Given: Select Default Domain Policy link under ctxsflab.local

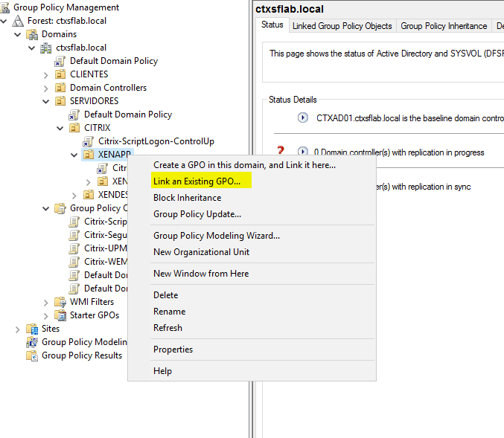Looking at the screenshot, I should pyautogui.click(x=114, y=61).
